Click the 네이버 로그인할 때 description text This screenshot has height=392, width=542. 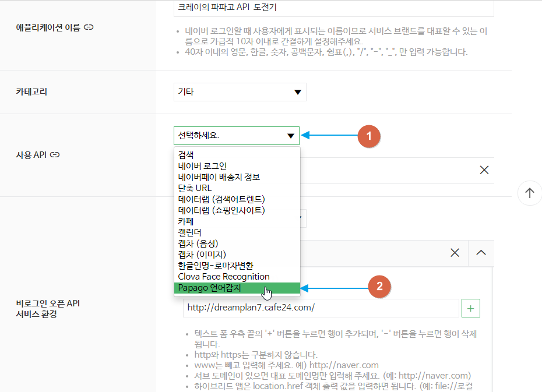click(336, 36)
